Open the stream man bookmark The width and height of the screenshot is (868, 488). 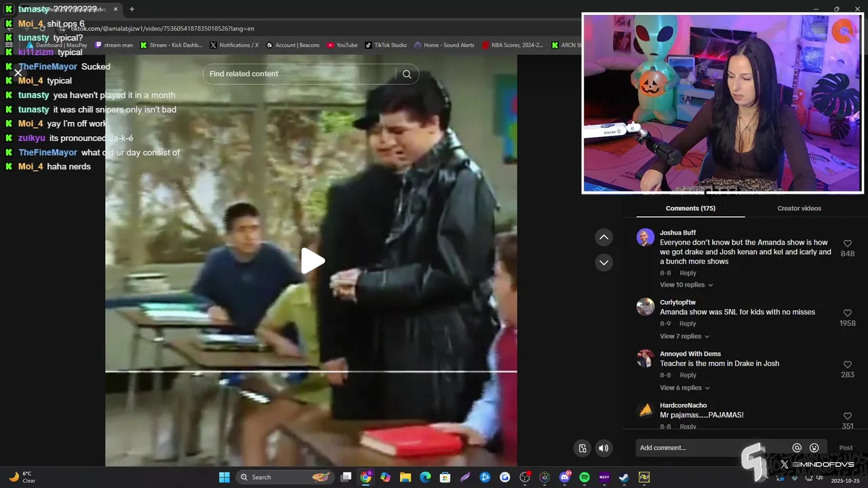[x=114, y=45]
